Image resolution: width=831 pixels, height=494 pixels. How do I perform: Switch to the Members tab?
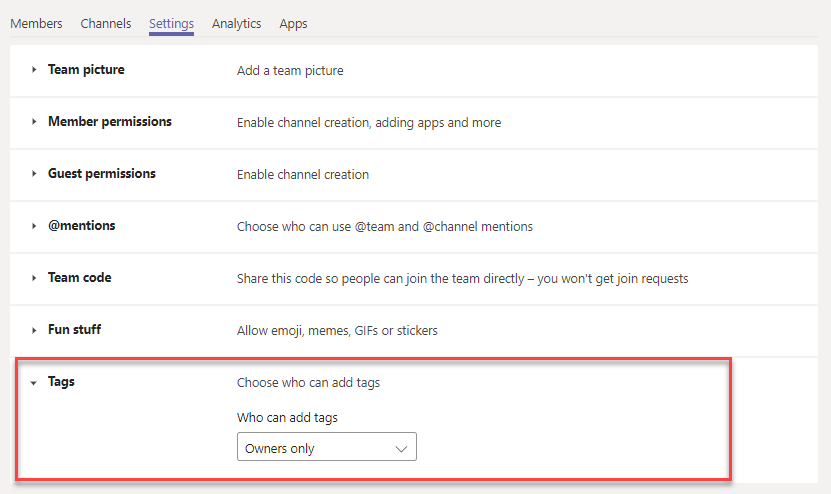pyautogui.click(x=36, y=24)
